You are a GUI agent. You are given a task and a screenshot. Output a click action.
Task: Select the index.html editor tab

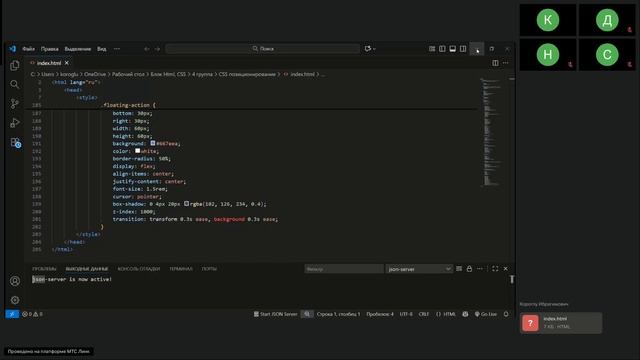(49, 63)
